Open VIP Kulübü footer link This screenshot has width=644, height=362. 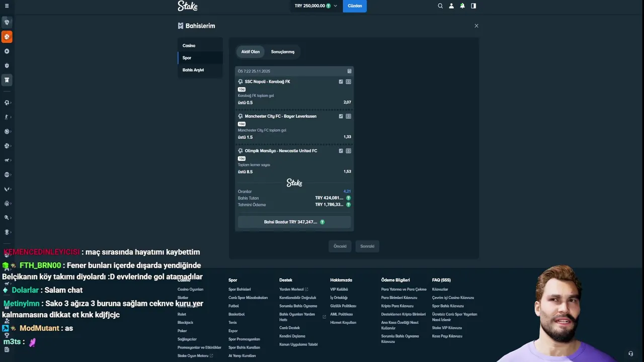(339, 290)
